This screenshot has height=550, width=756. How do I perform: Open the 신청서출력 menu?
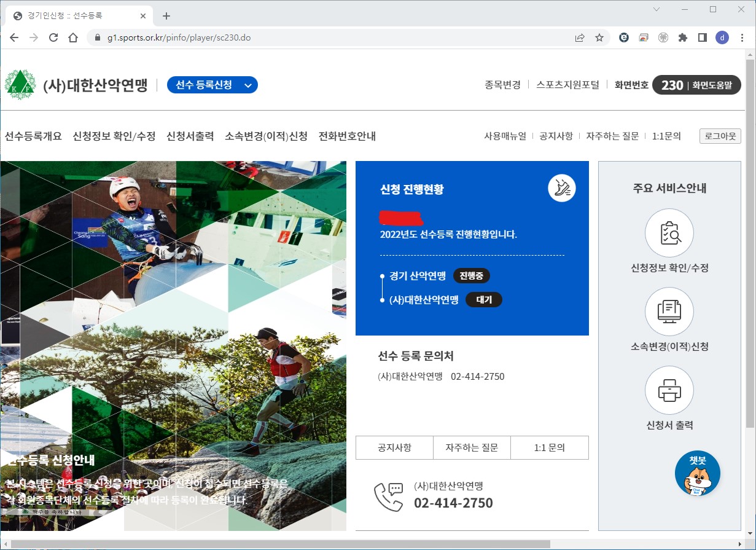[190, 136]
